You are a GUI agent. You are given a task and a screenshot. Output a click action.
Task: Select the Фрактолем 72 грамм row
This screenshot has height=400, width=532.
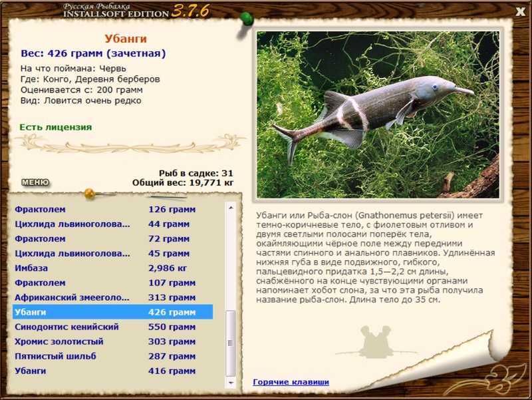(x=112, y=239)
